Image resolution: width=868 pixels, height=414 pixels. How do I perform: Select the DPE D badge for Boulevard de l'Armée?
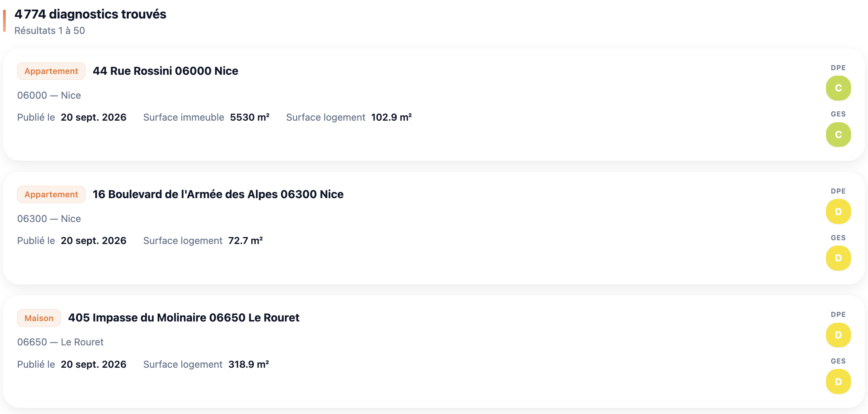(838, 212)
